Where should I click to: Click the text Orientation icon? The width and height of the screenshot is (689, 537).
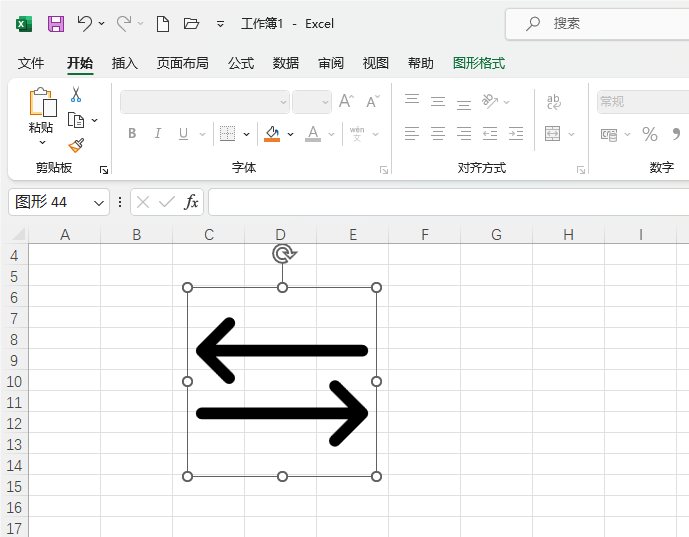click(490, 102)
